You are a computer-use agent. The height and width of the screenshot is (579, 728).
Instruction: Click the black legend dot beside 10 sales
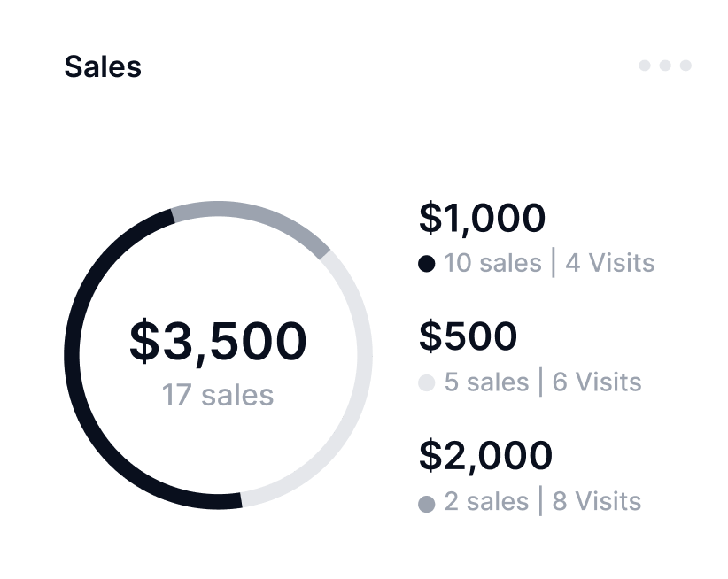click(x=427, y=264)
